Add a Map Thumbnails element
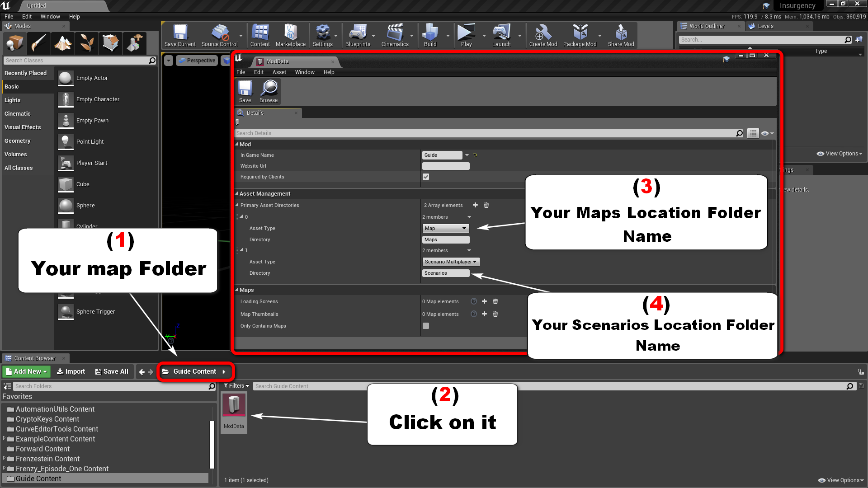The width and height of the screenshot is (868, 488). [x=484, y=314]
